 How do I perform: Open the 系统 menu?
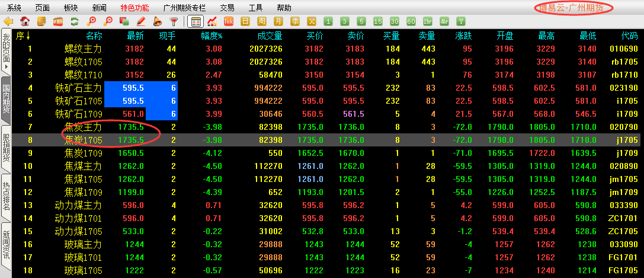(x=14, y=8)
